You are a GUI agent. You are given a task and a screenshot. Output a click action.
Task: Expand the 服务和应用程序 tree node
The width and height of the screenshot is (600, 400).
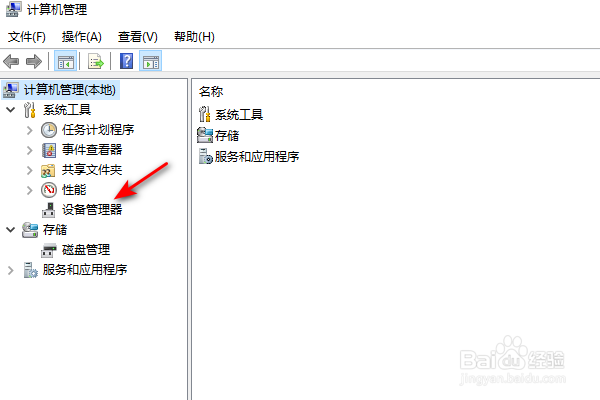click(x=11, y=270)
